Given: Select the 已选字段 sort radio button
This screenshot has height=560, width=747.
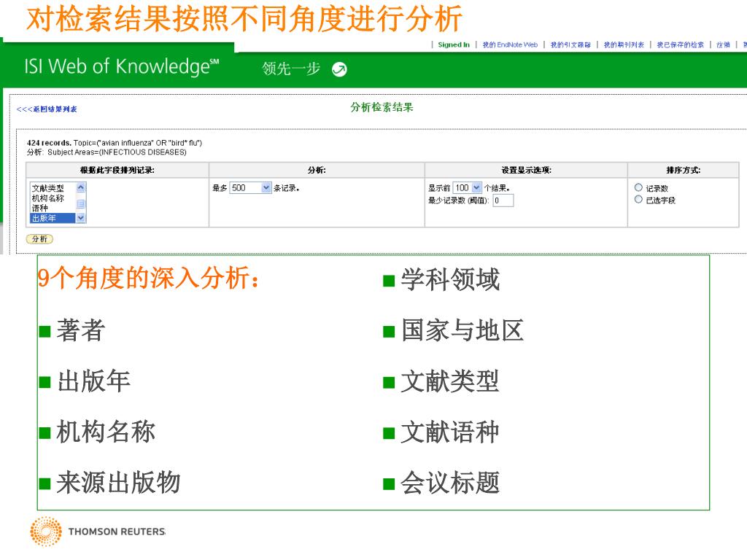Looking at the screenshot, I should click(638, 200).
